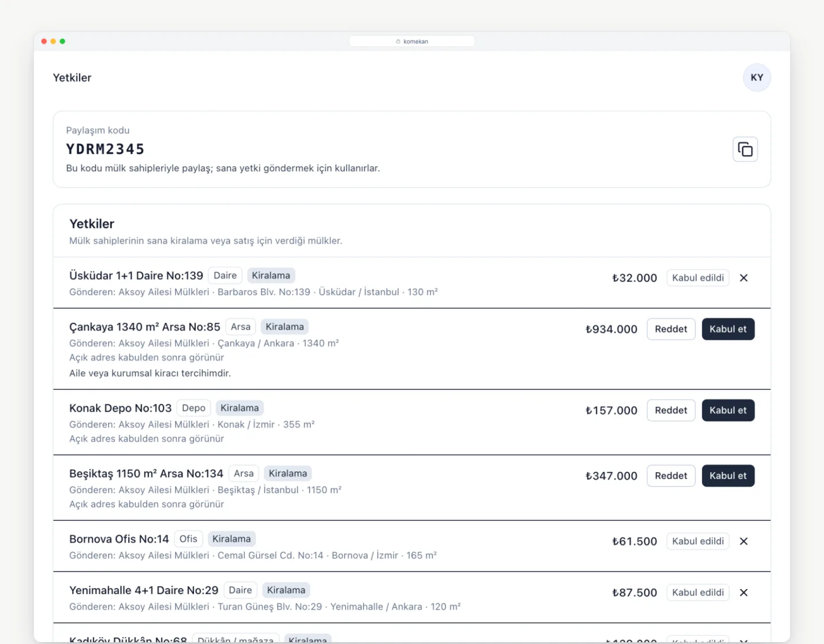Click the ₺347.000 price
Image resolution: width=824 pixels, height=644 pixels.
click(611, 476)
